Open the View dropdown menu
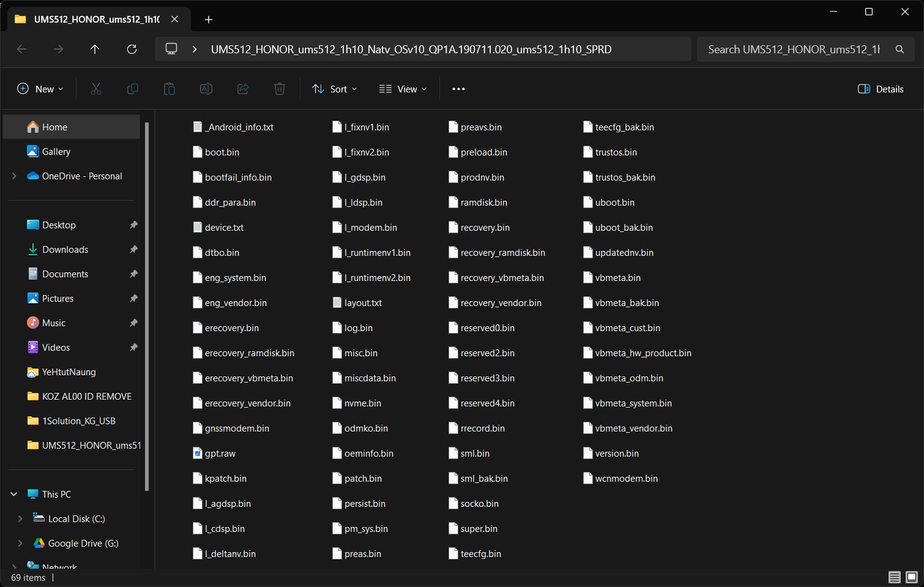 coord(403,89)
